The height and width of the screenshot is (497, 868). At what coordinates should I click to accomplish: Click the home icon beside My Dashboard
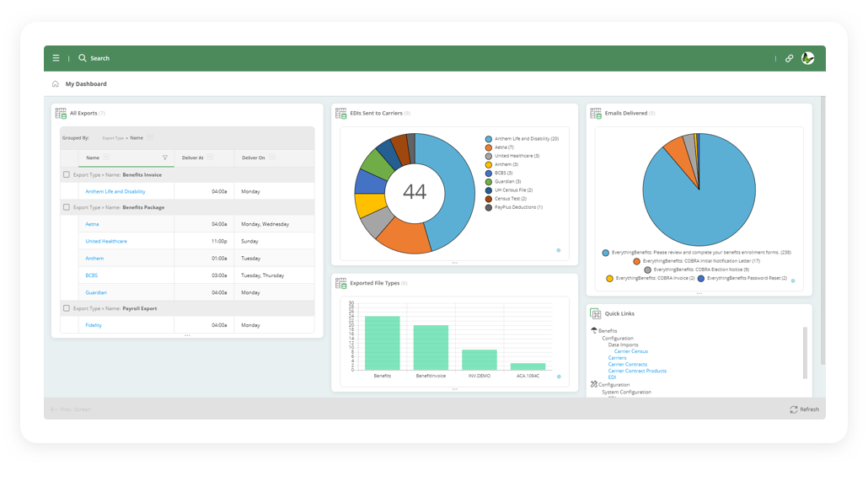(x=56, y=83)
